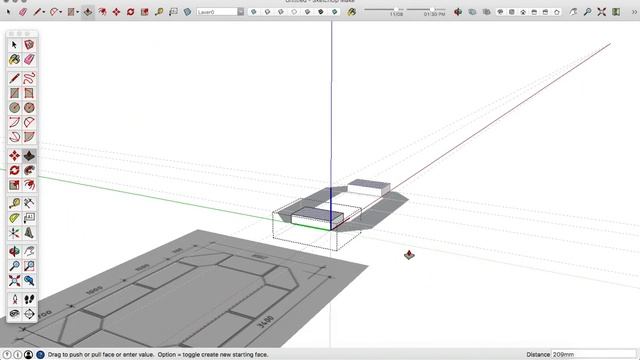This screenshot has height=360, width=640.
Task: Click the blue status bar help icon
Action: click(40, 355)
